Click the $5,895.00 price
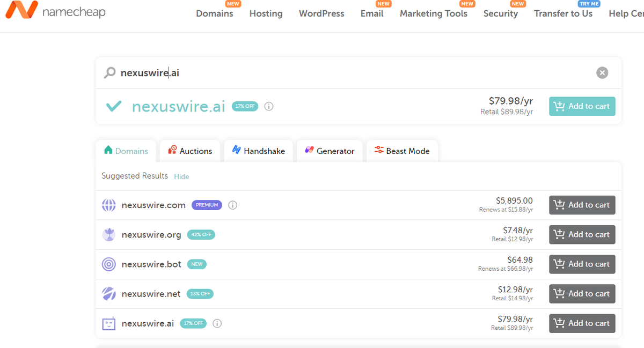Viewport: 644px width, 348px height. tap(514, 201)
